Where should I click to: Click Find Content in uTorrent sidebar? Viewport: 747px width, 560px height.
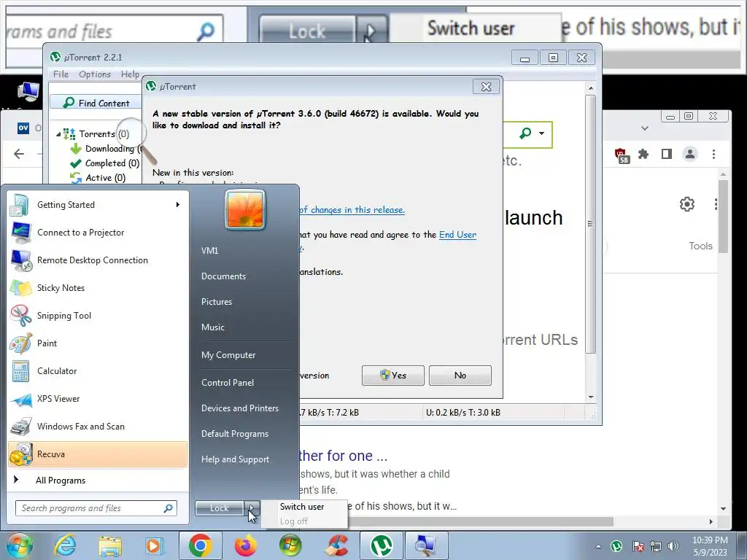click(x=97, y=103)
